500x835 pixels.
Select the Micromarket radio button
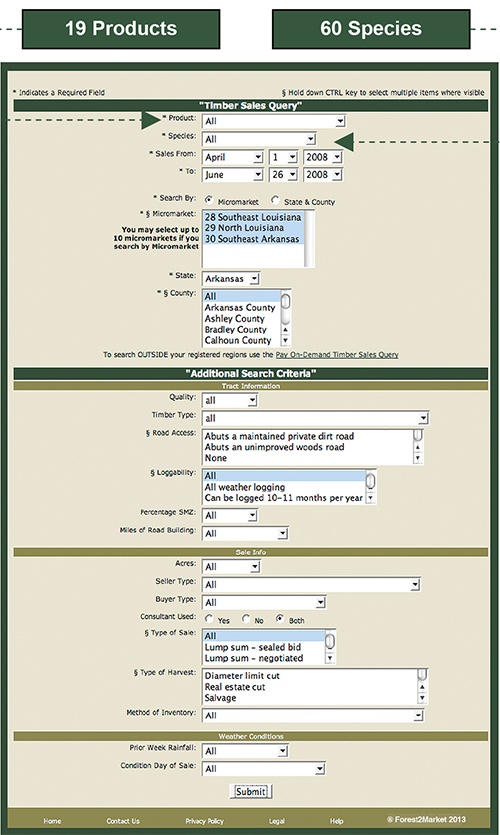[209, 200]
